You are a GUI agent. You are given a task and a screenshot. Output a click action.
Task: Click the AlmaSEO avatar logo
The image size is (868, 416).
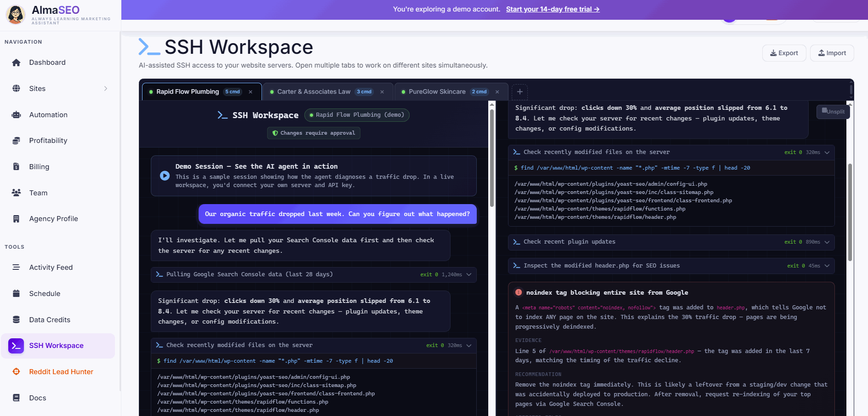click(x=16, y=15)
